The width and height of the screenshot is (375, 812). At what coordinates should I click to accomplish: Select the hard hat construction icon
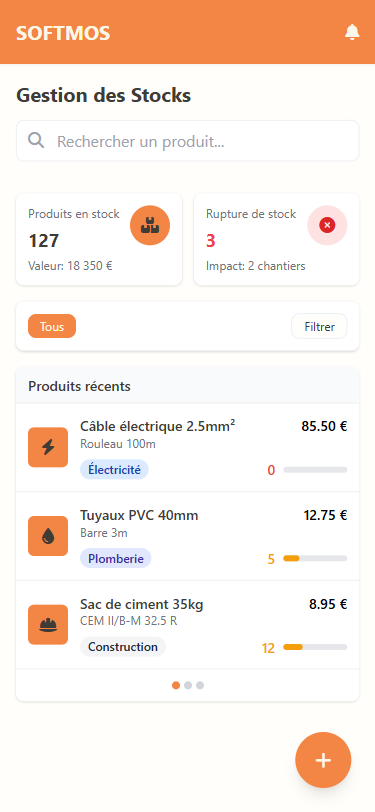pos(48,625)
